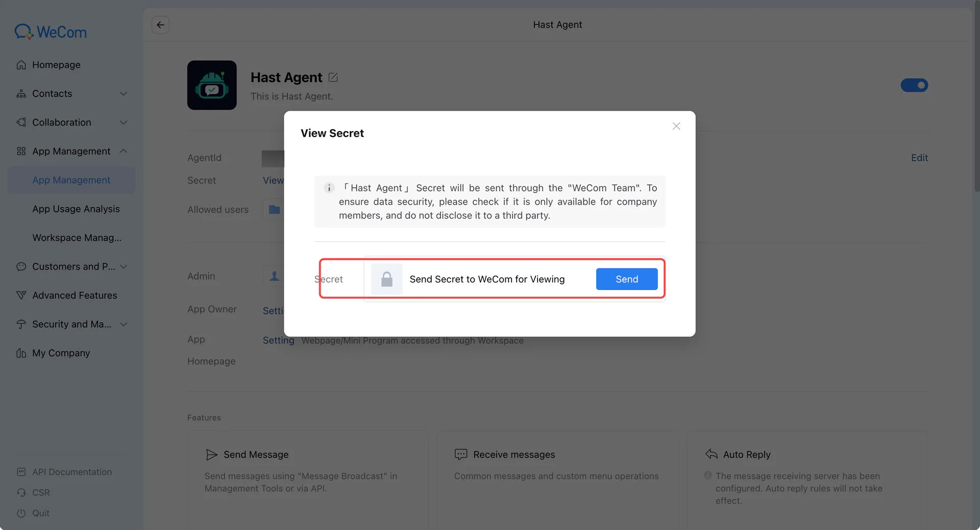This screenshot has width=980, height=530.
Task: Open the Auto Reply card
Action: [x=807, y=480]
